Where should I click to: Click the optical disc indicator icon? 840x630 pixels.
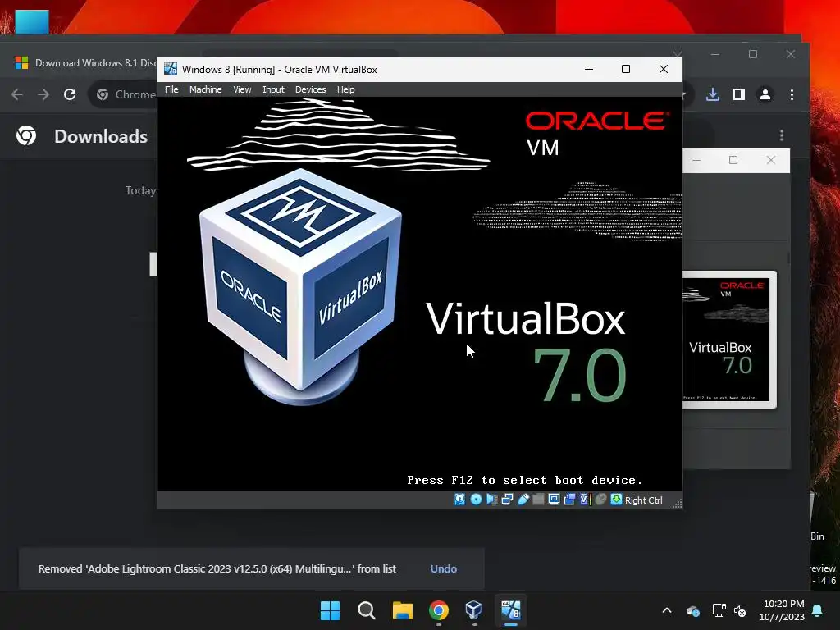476,500
